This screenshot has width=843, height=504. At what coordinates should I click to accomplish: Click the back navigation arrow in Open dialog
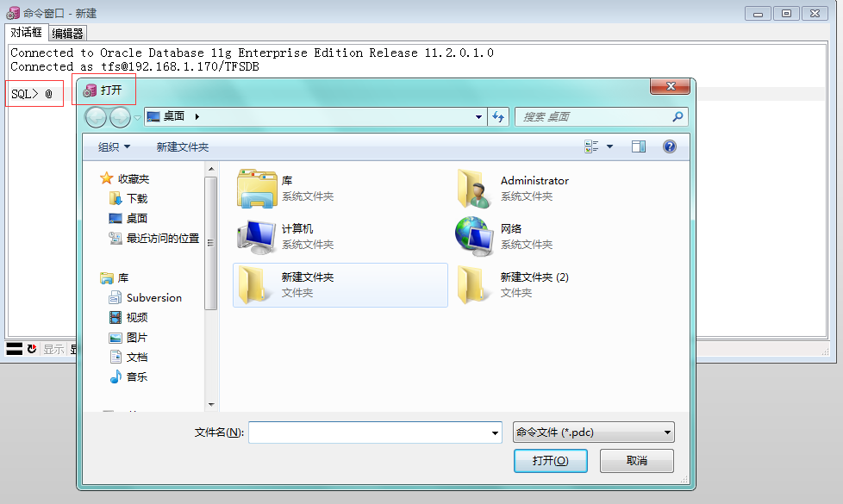tap(97, 116)
